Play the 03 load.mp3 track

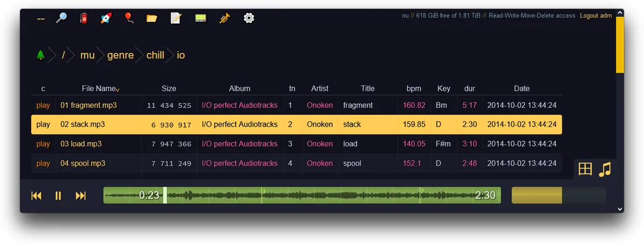pyautogui.click(x=43, y=144)
